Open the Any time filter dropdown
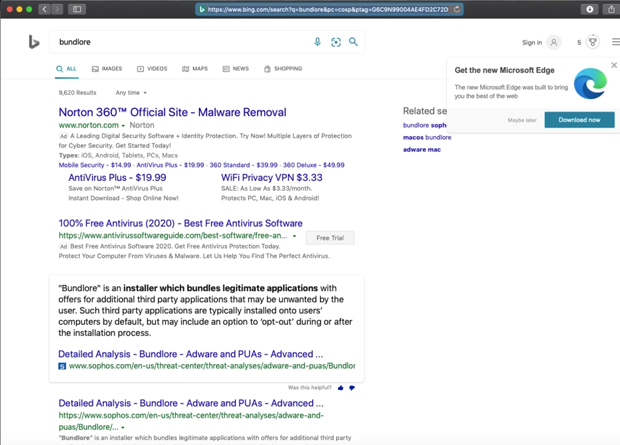This screenshot has width=620, height=445. [131, 93]
